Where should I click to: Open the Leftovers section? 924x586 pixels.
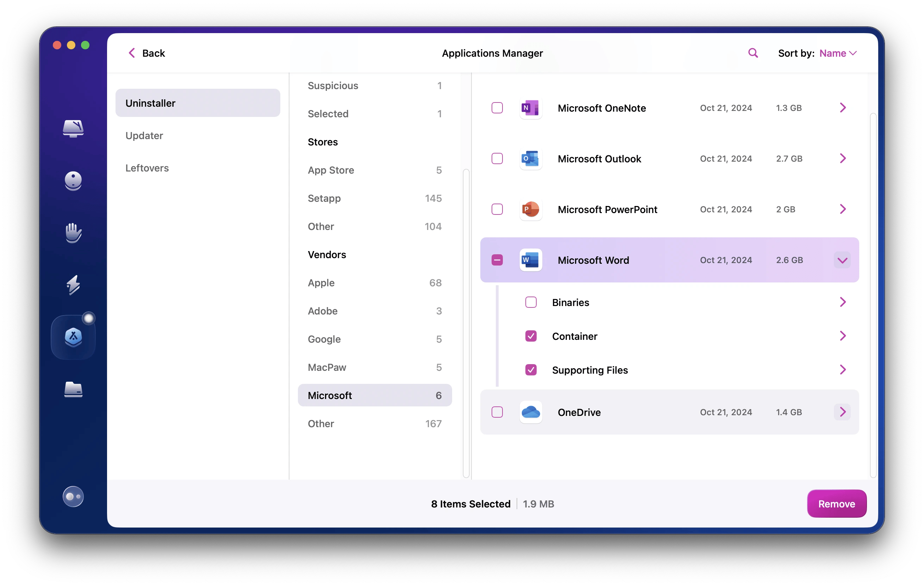pyautogui.click(x=147, y=168)
